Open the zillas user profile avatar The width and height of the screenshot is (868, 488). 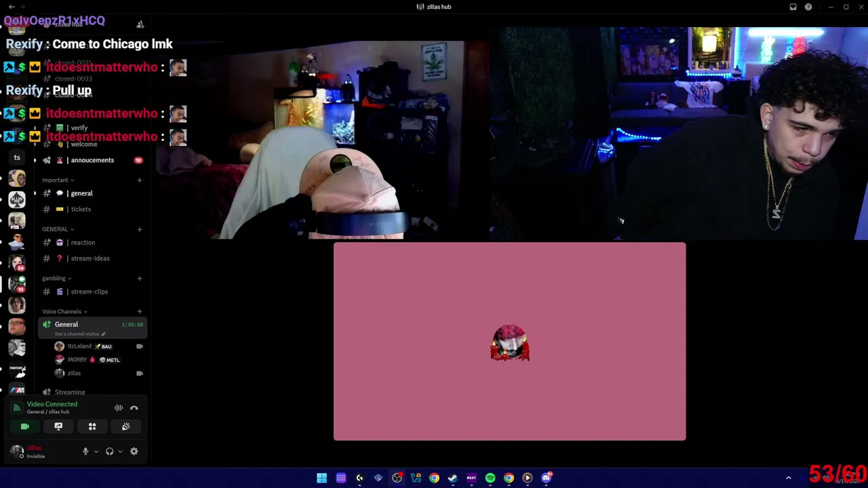17,451
